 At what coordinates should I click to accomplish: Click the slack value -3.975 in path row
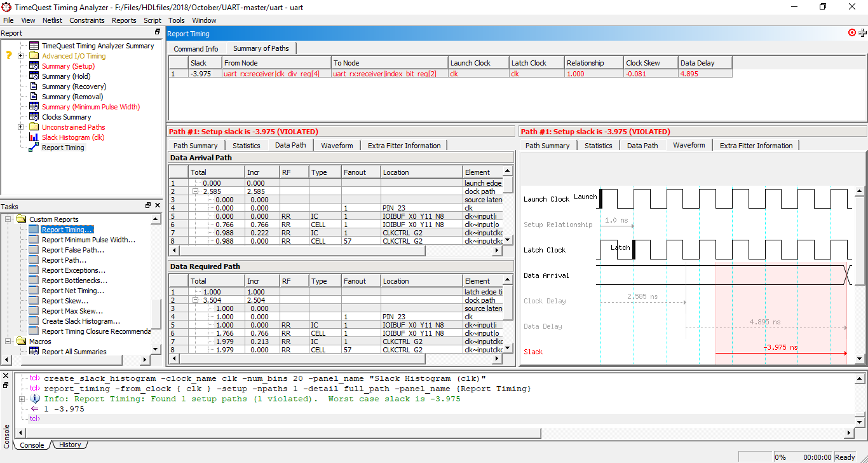(x=201, y=74)
